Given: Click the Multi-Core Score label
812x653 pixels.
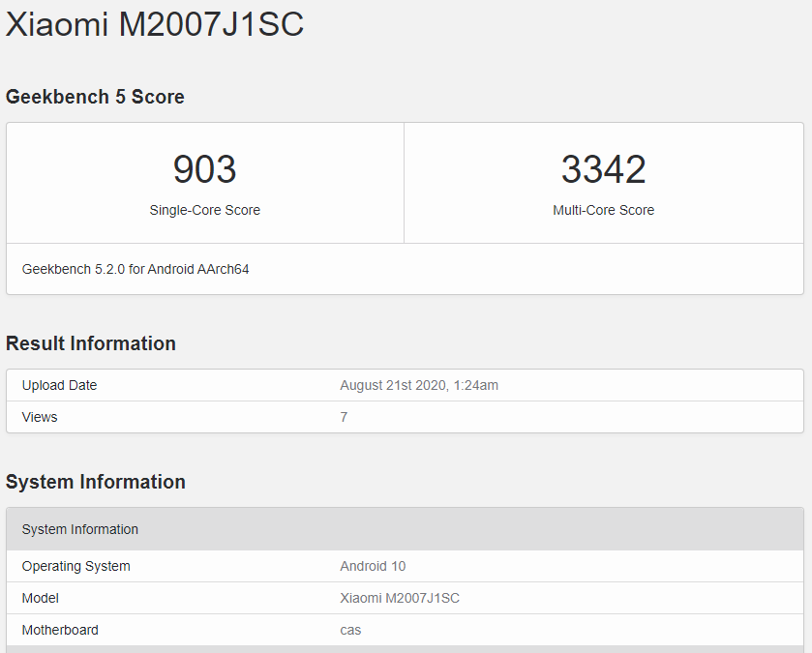Looking at the screenshot, I should pos(603,210).
